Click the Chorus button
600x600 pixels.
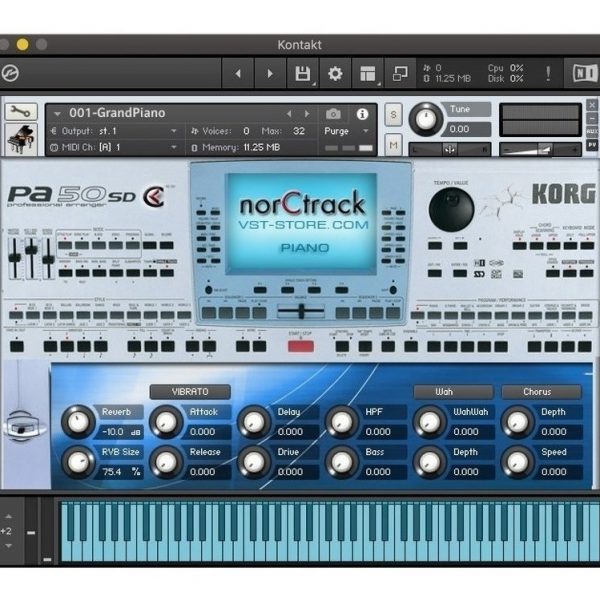coord(541,392)
